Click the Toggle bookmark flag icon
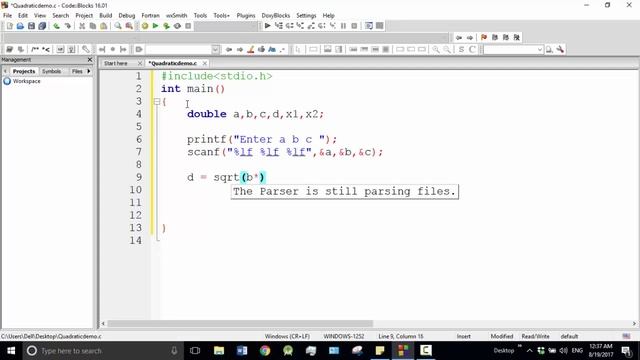 (484, 37)
